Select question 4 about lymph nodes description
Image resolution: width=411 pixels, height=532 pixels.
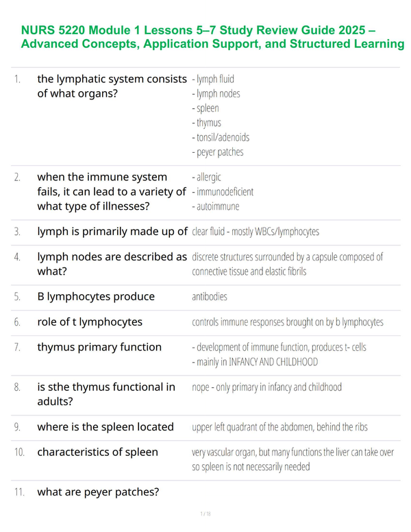[x=112, y=264]
